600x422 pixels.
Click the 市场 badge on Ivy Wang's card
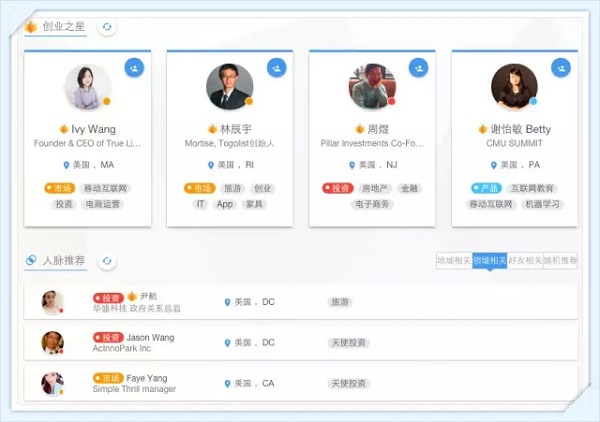click(x=59, y=188)
